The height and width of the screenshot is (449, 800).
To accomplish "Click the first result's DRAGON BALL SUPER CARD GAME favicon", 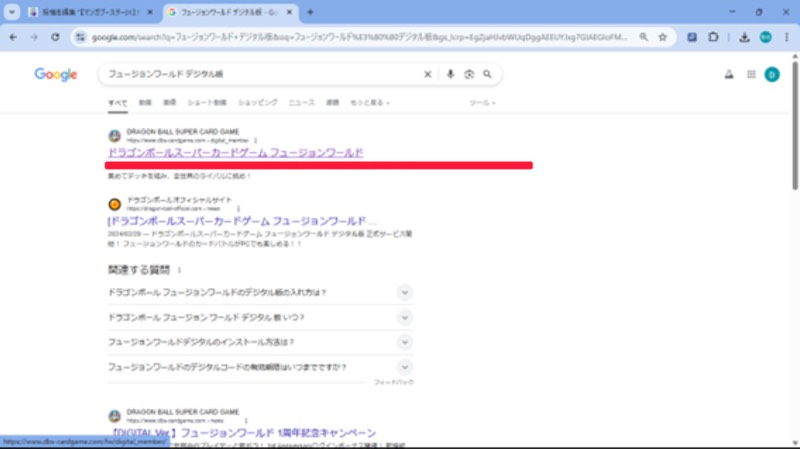I will pyautogui.click(x=114, y=136).
